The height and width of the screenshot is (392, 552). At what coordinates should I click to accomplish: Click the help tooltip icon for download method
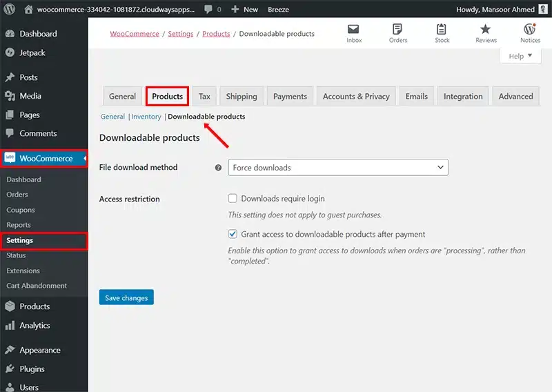tap(218, 168)
